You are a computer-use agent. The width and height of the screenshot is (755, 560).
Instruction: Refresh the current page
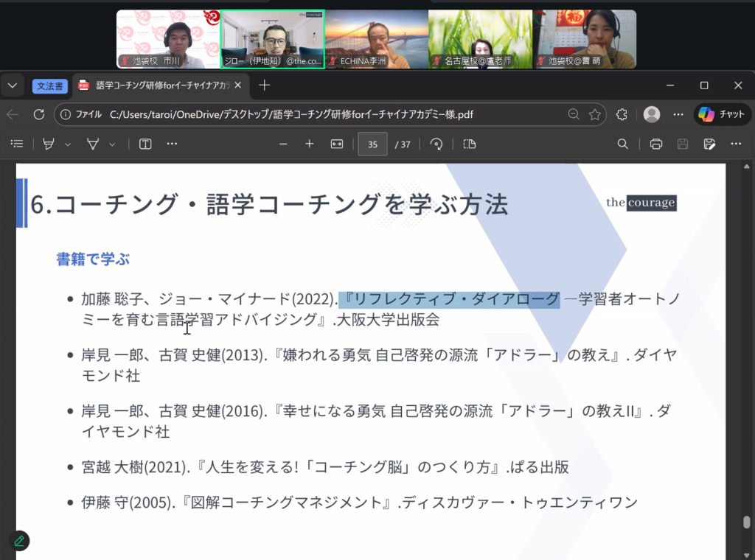click(x=39, y=114)
